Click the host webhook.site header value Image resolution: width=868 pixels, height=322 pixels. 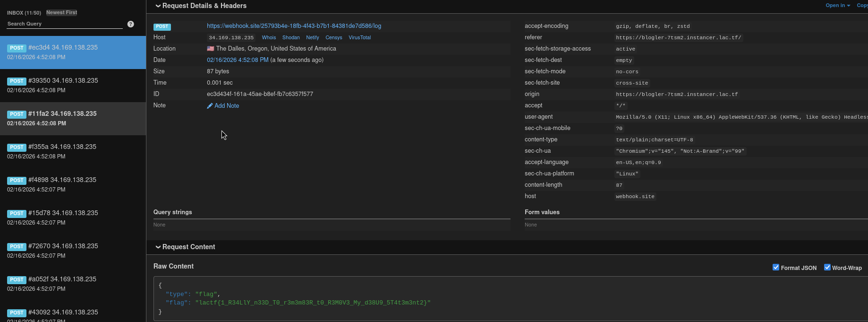[x=635, y=197]
